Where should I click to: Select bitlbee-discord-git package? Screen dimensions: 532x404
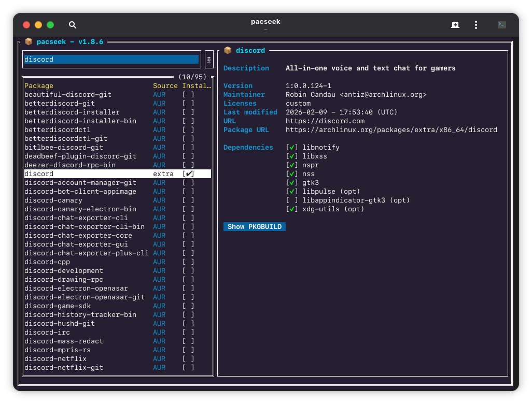point(117,148)
